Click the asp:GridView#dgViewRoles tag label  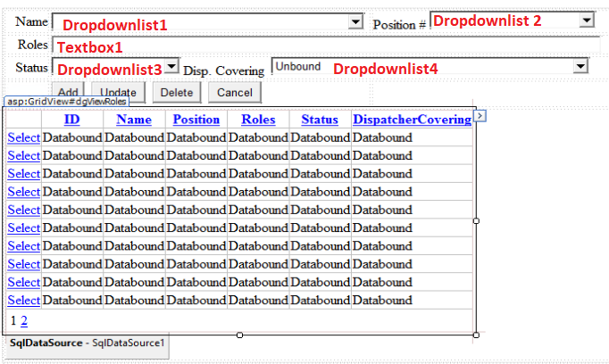coord(66,102)
